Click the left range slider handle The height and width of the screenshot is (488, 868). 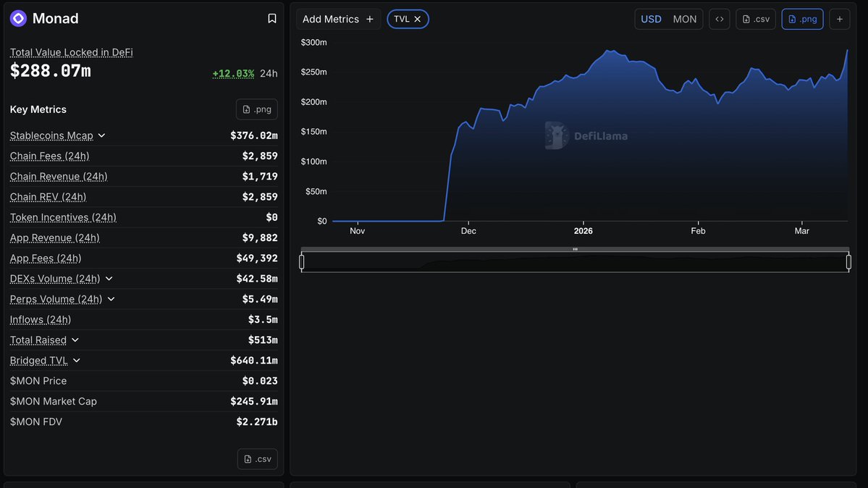pyautogui.click(x=302, y=261)
